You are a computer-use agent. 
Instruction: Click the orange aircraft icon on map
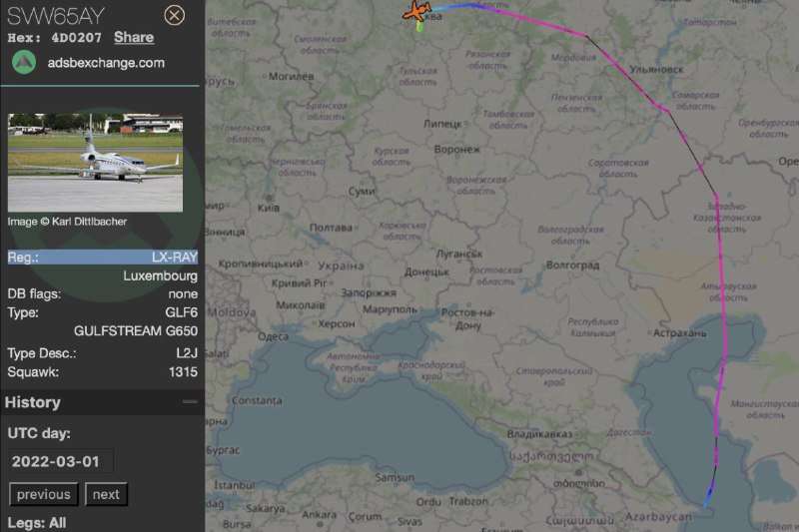(x=416, y=11)
